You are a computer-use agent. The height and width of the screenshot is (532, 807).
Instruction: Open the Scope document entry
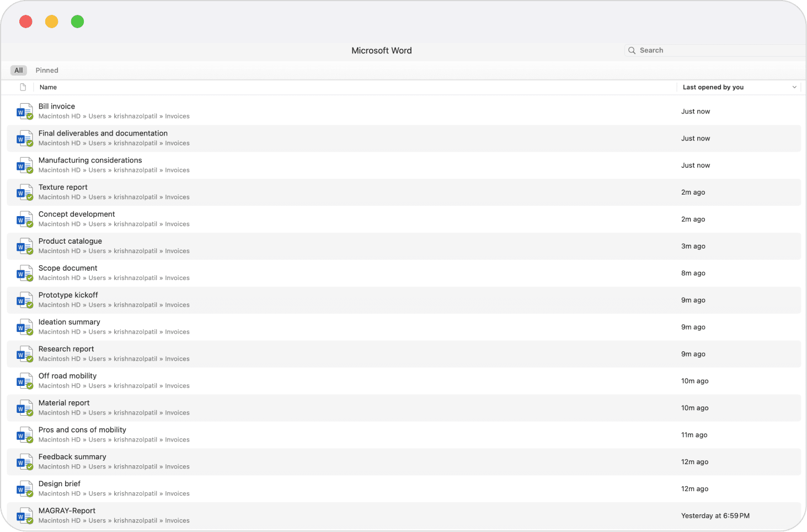point(404,273)
